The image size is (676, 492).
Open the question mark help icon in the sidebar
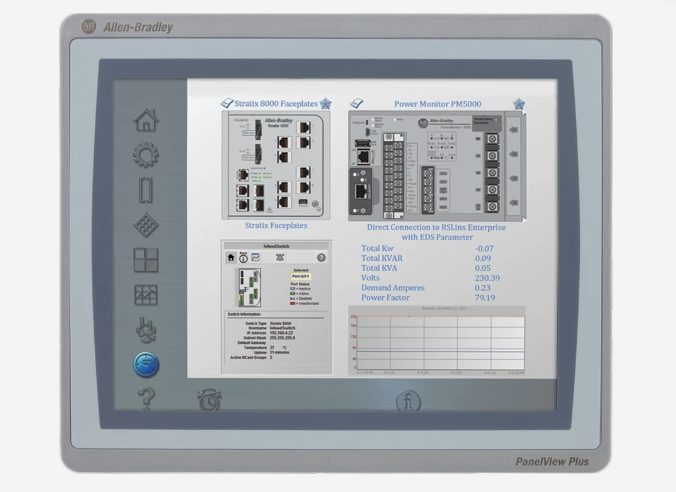(146, 398)
